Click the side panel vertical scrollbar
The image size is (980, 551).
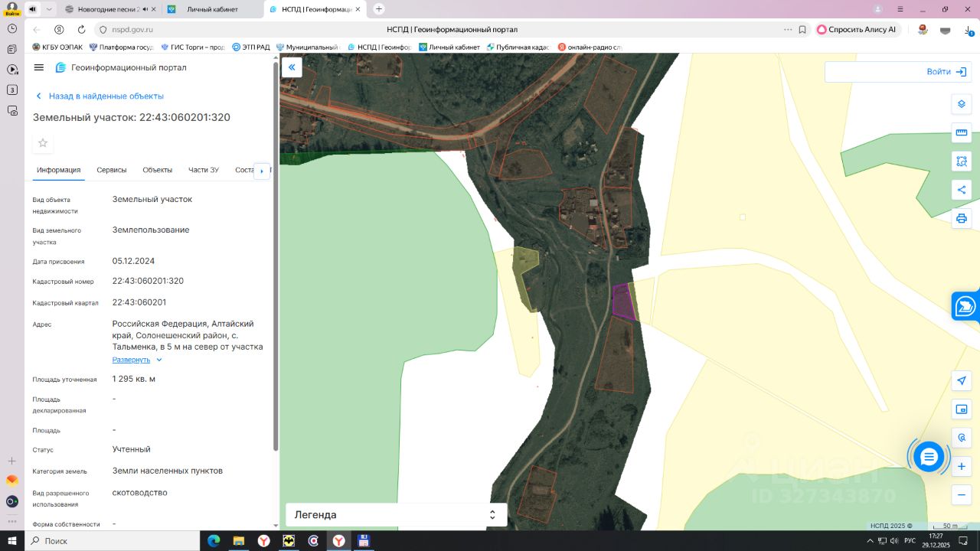276,256
